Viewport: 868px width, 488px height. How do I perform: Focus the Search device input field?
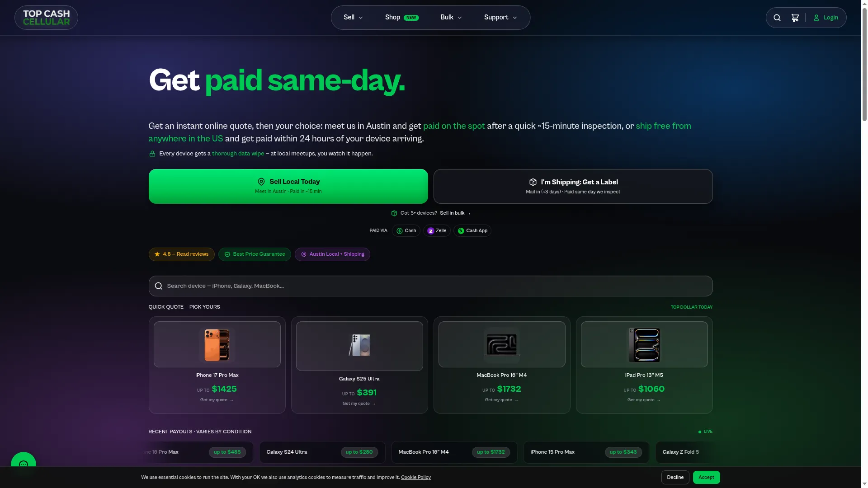click(430, 286)
